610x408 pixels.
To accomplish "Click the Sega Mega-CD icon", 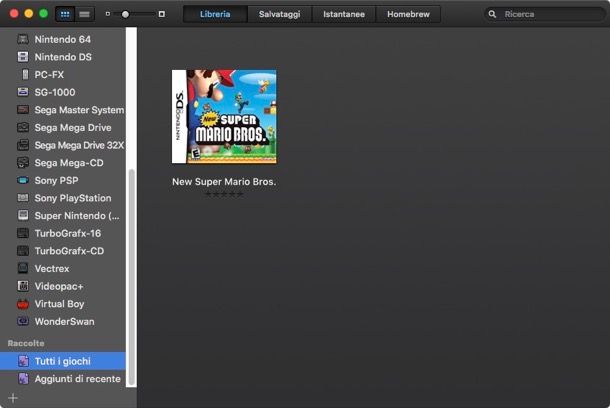I will click(23, 163).
